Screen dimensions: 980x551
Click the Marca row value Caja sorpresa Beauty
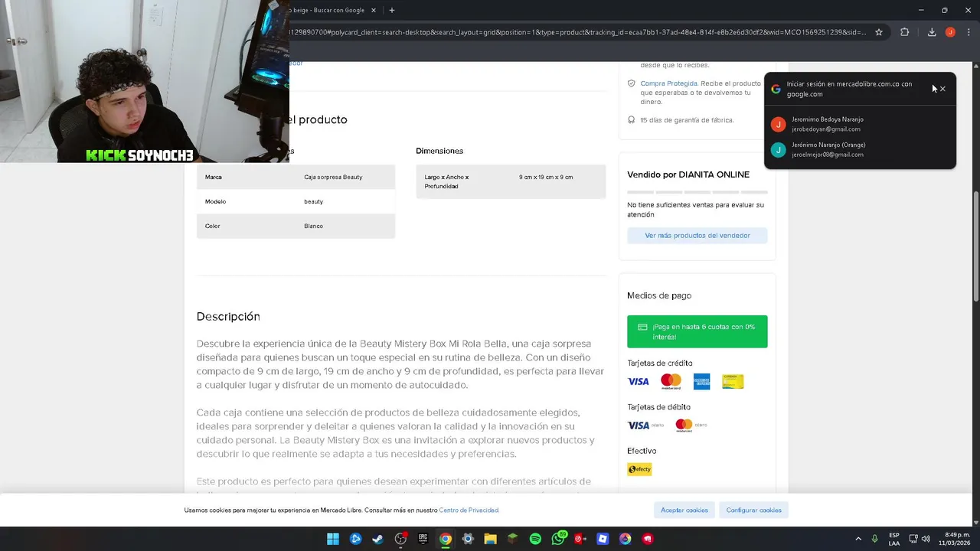tap(333, 177)
